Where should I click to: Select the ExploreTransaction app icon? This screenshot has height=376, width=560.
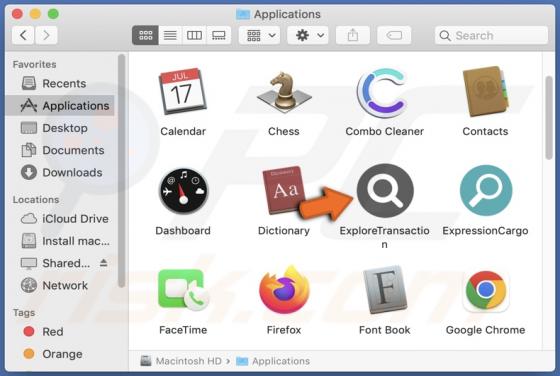385,190
